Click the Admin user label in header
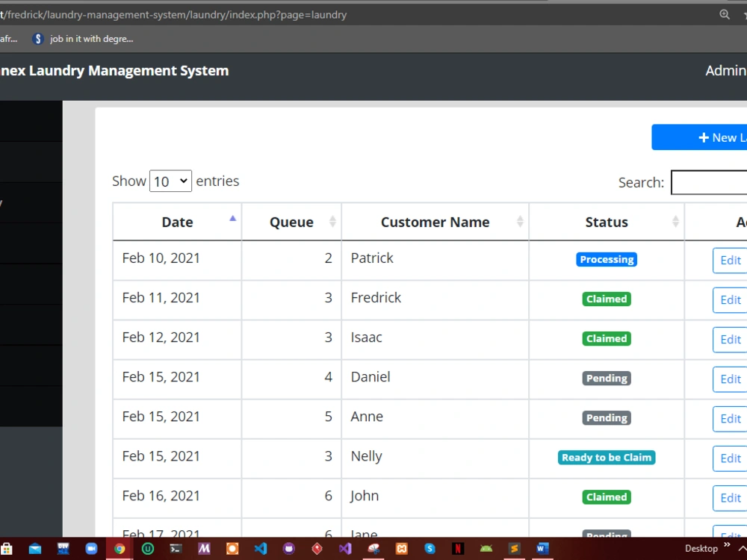 tap(725, 70)
